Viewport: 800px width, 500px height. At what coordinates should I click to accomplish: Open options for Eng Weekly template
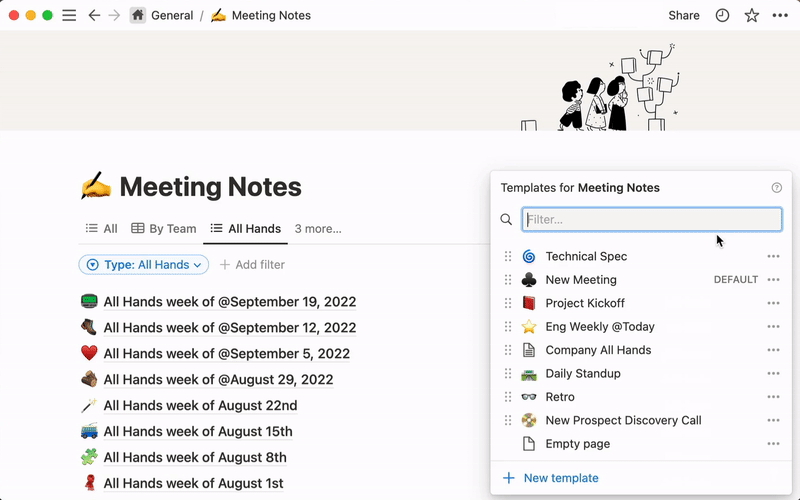773,327
